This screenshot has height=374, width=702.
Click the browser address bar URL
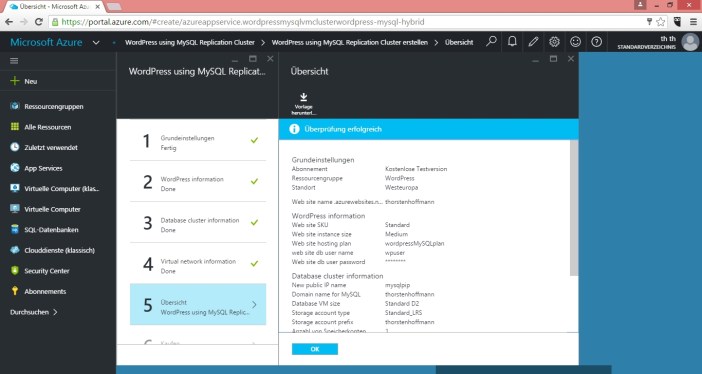point(243,21)
